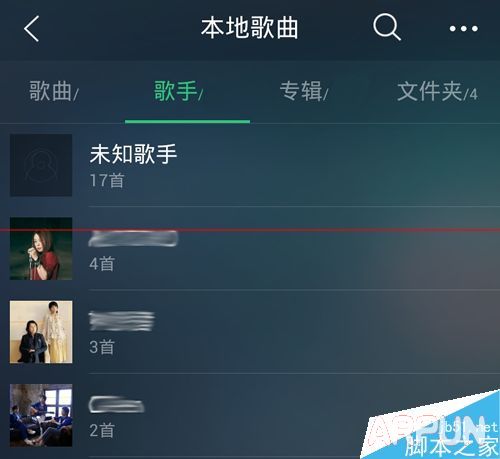This screenshot has height=459, width=500.
Task: Open the band photo thumbnail with 2 songs
Action: click(41, 415)
